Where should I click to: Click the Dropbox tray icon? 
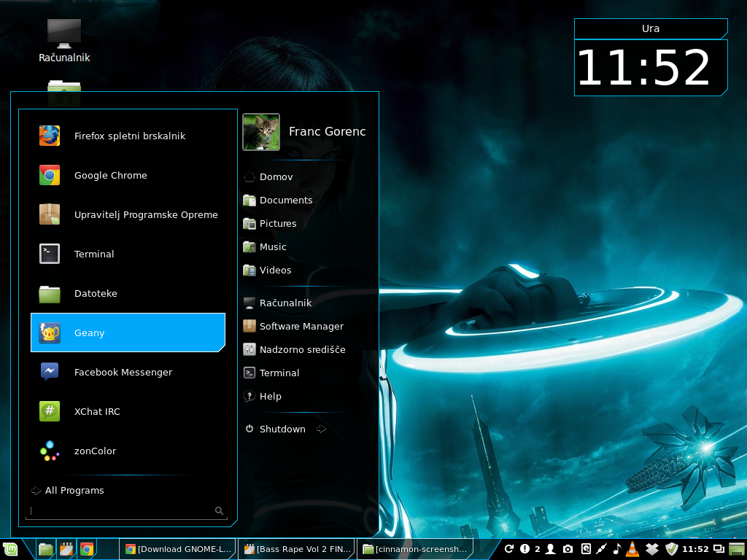[x=651, y=549]
